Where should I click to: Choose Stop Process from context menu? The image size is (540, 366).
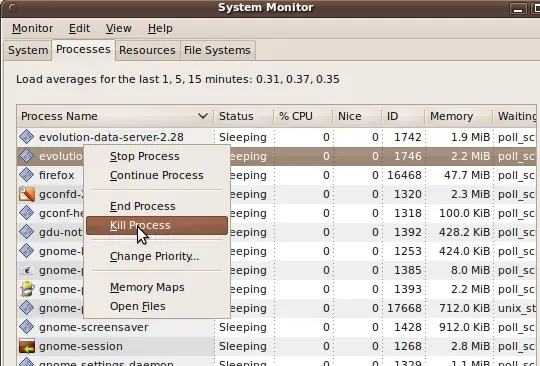point(157,156)
